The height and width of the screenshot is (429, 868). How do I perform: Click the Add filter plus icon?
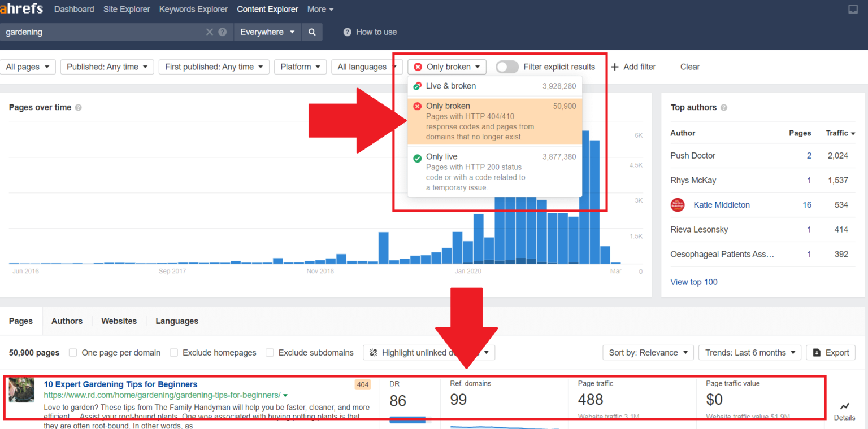point(615,67)
